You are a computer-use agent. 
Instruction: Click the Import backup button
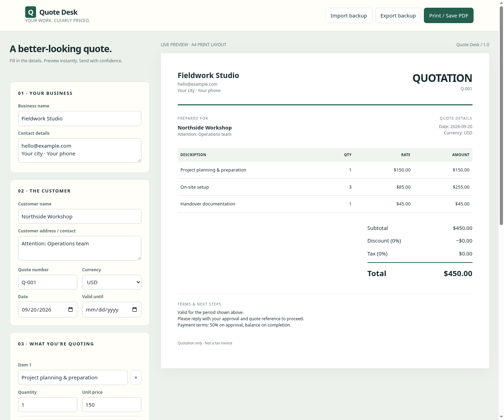point(349,15)
